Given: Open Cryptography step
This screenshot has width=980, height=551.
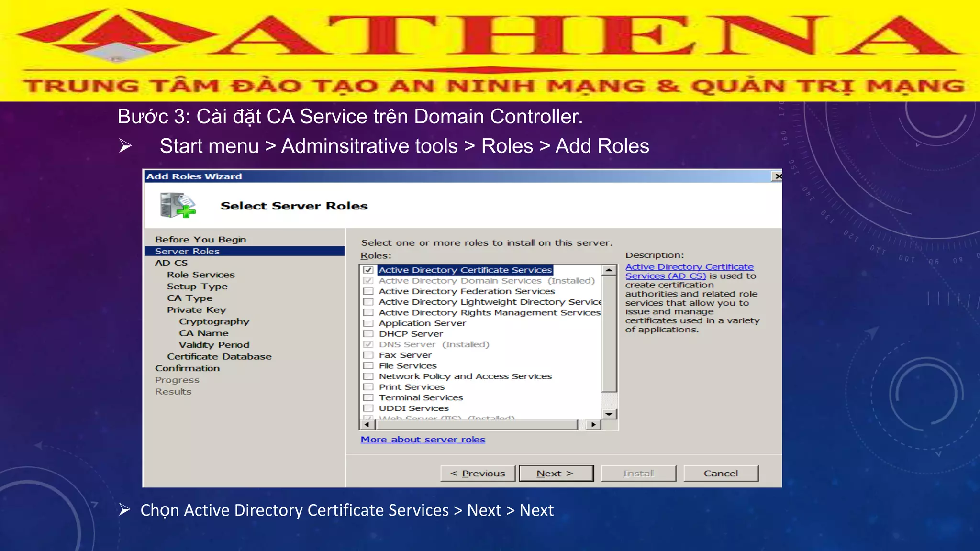Looking at the screenshot, I should coord(214,321).
